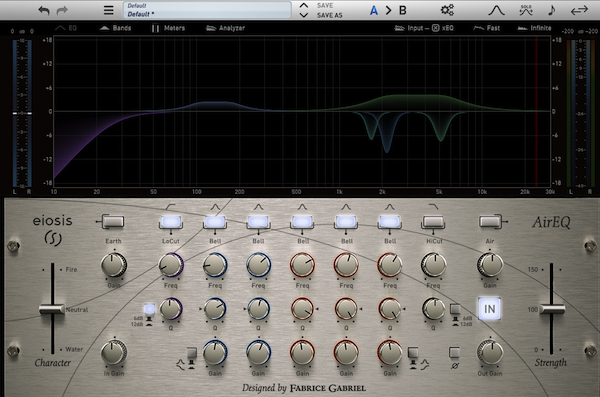Click the Out Gain knob
600x397 pixels.
pos(490,353)
